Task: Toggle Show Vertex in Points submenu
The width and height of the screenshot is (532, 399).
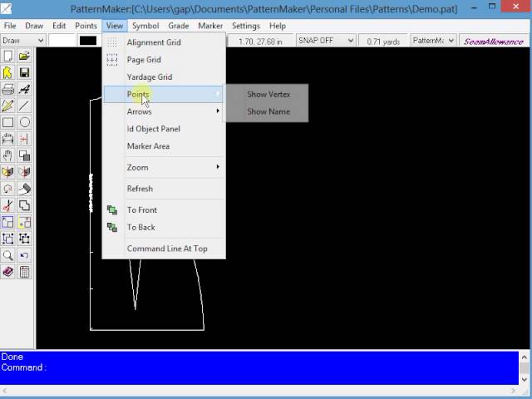Action: [268, 94]
